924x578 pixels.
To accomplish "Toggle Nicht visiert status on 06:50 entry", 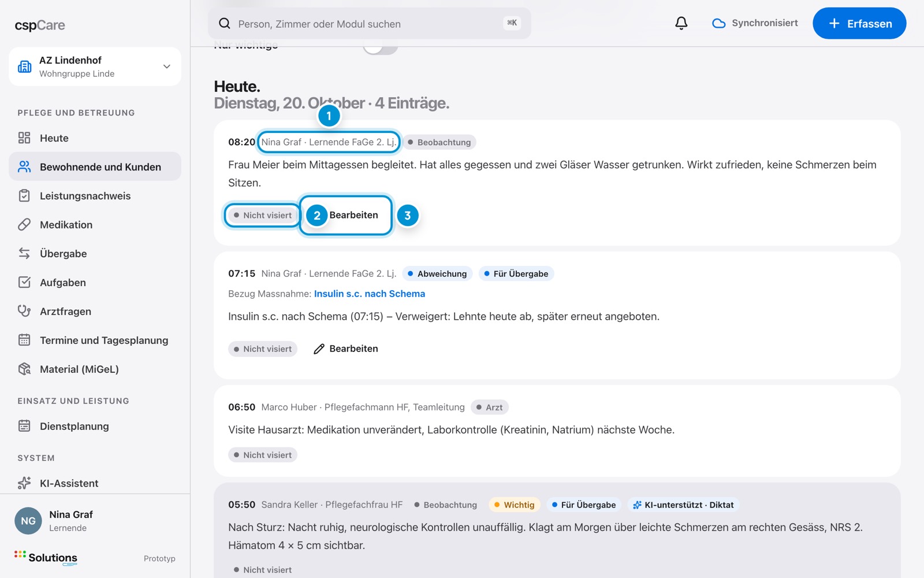I will click(263, 455).
